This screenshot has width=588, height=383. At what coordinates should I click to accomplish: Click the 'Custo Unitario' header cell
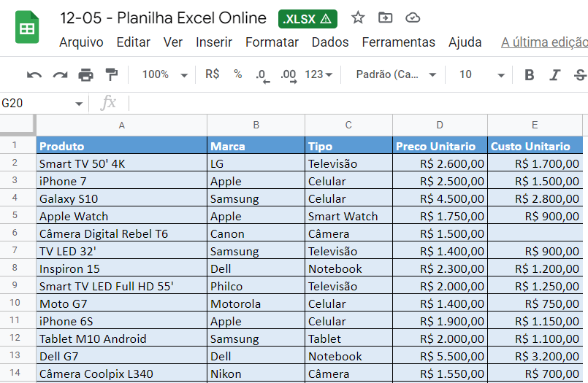pyautogui.click(x=535, y=146)
